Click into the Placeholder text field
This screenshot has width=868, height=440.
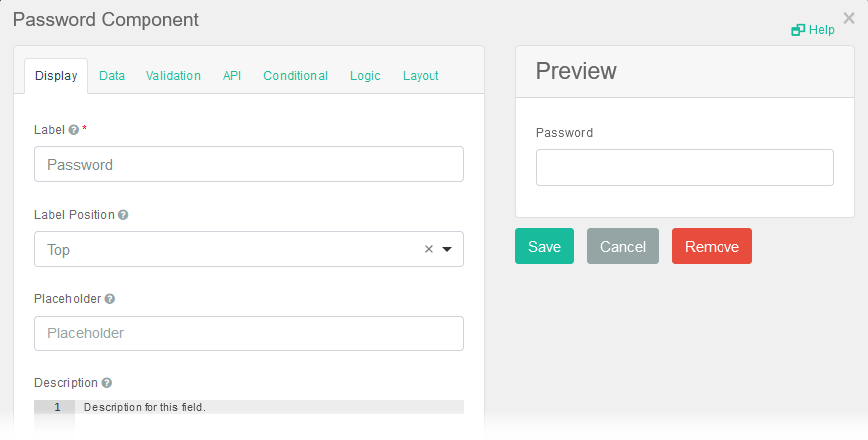coord(249,333)
